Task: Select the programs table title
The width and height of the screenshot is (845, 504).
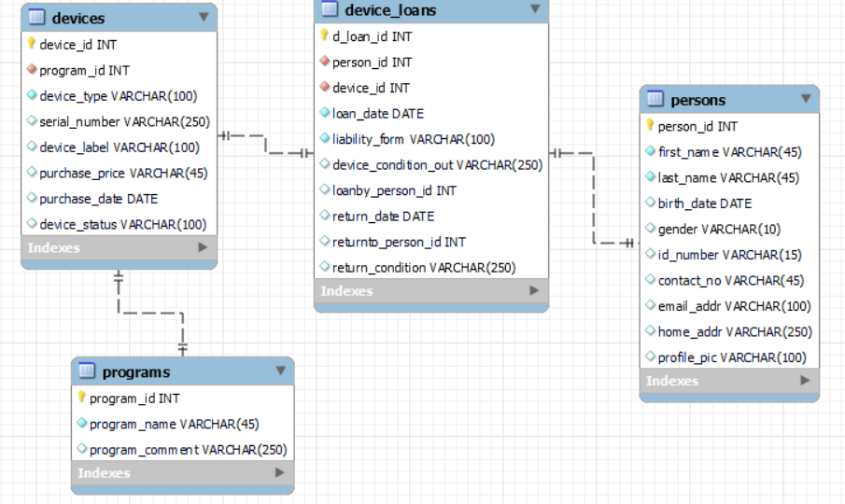Action: point(136,372)
